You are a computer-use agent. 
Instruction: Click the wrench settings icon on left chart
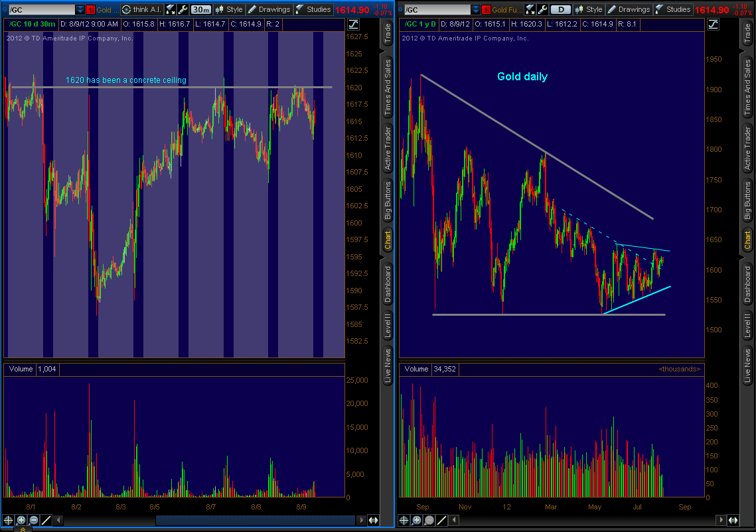182,9
